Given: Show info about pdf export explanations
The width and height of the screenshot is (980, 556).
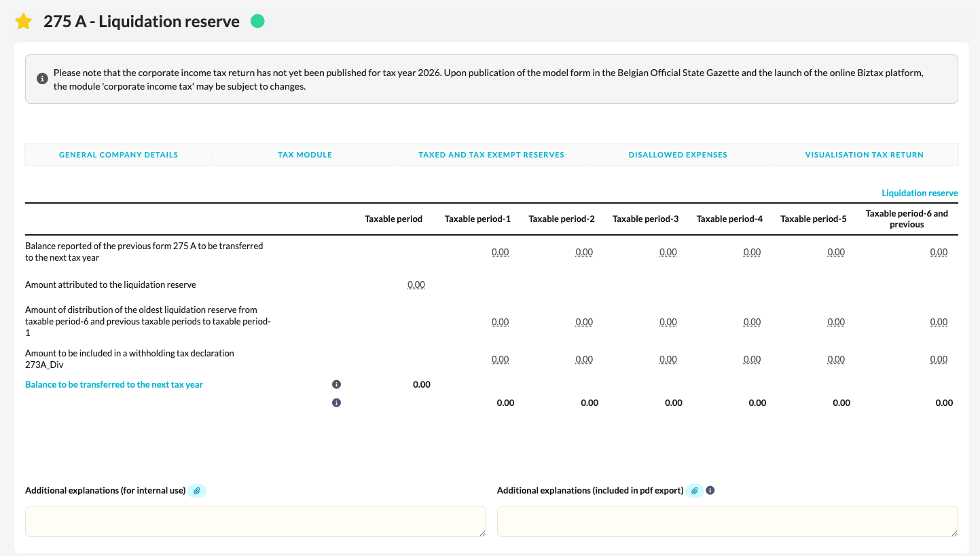Looking at the screenshot, I should point(710,490).
